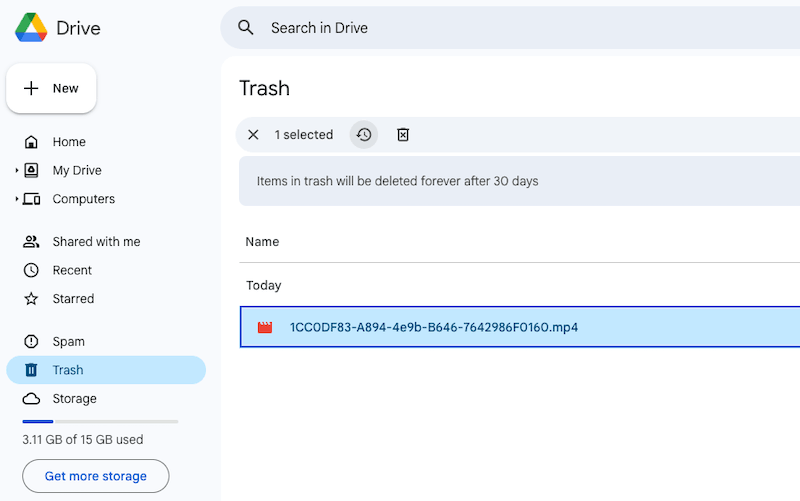Restore the selected file from trash
This screenshot has height=501, width=800.
364,135
